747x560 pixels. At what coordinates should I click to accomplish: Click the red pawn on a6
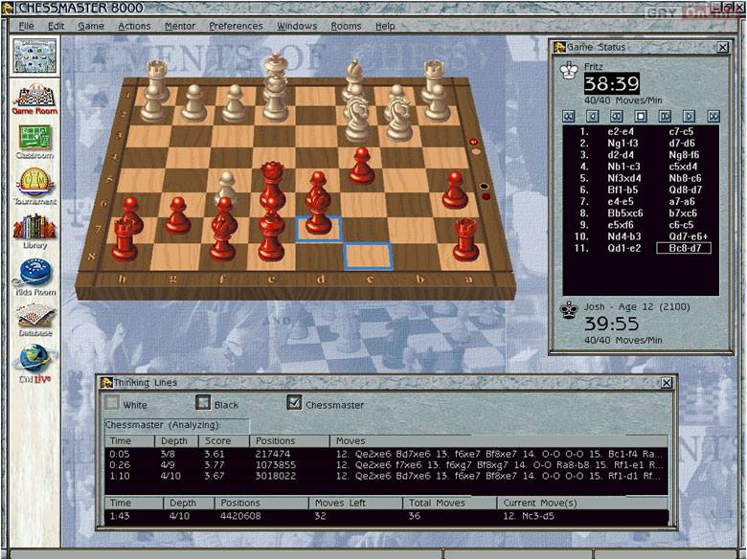(x=455, y=190)
